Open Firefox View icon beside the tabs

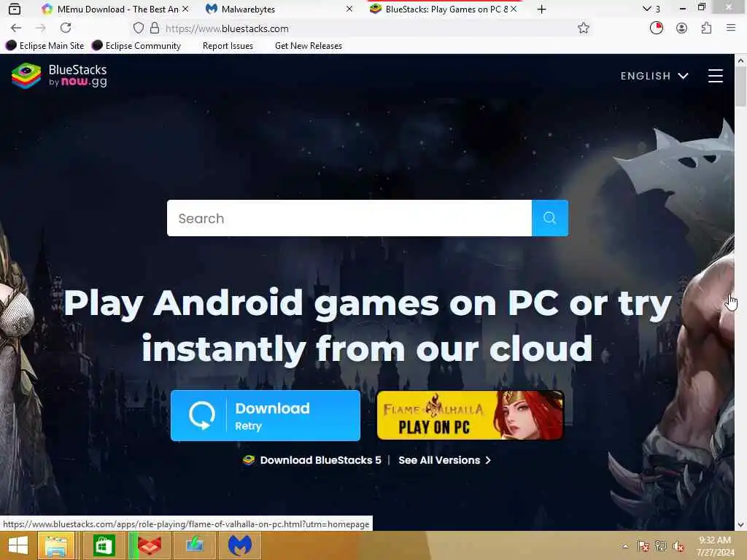(x=15, y=9)
